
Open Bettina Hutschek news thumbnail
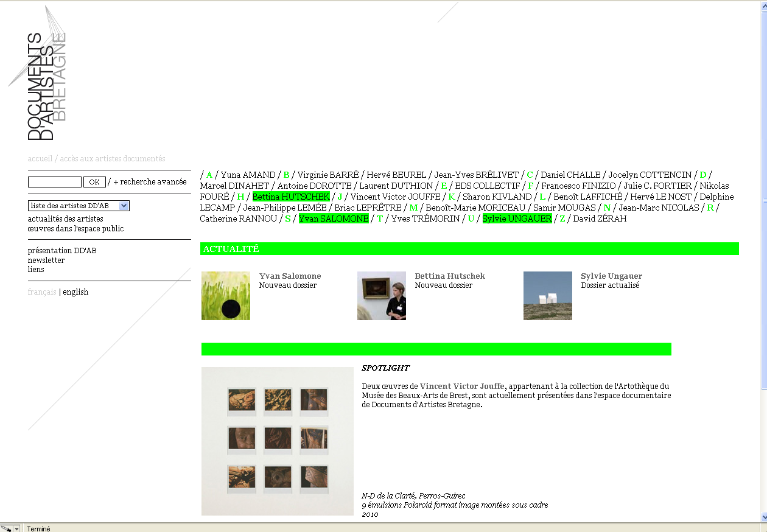(382, 296)
